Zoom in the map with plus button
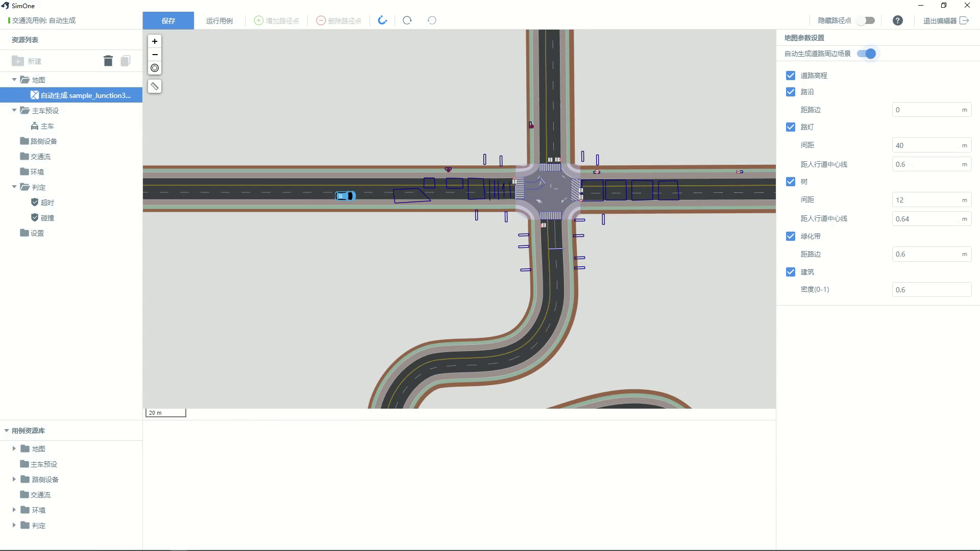Image resolution: width=980 pixels, height=551 pixels. (155, 41)
